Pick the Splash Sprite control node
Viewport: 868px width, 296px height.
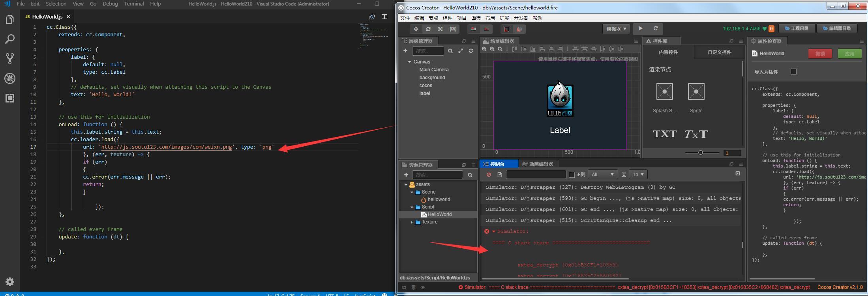tap(664, 91)
